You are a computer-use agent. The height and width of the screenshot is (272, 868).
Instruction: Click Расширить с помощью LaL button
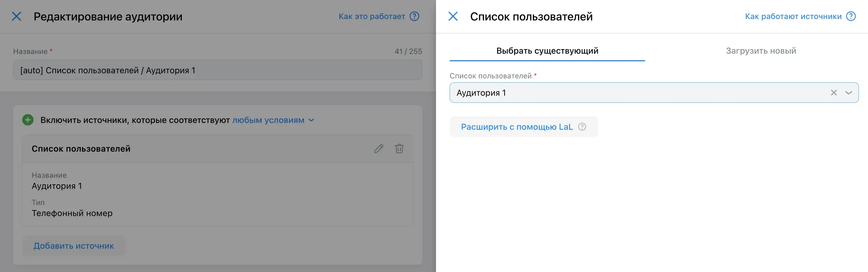pyautogui.click(x=523, y=127)
